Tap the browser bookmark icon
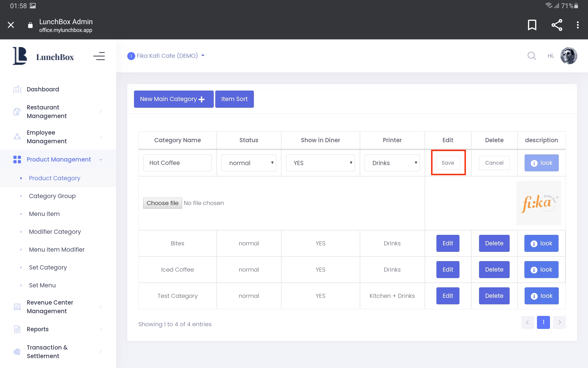Viewport: 588px width, 368px height. pos(532,25)
